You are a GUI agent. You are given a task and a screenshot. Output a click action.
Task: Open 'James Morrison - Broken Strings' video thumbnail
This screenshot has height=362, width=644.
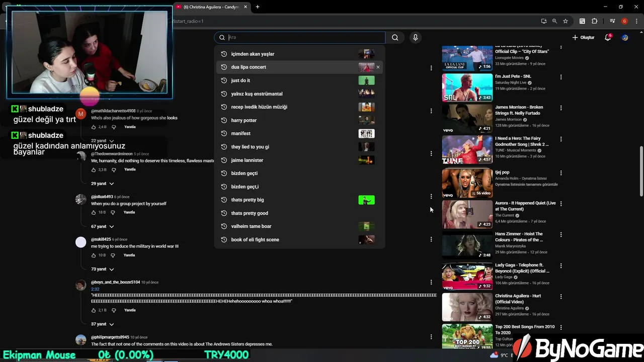click(x=467, y=119)
